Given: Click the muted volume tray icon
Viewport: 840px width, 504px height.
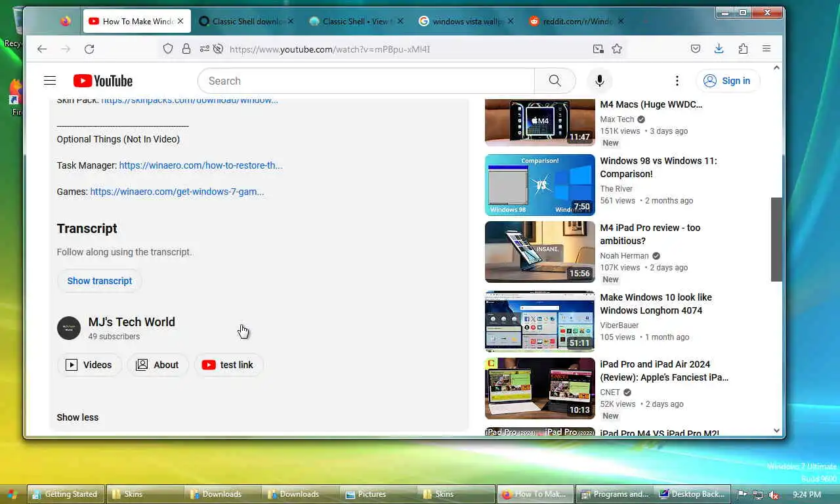Looking at the screenshot, I should [774, 495].
